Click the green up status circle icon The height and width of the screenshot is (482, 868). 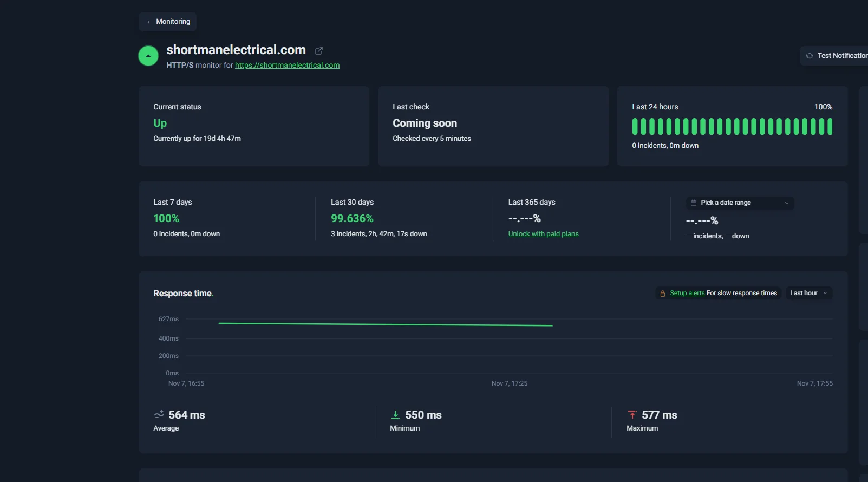pyautogui.click(x=148, y=56)
